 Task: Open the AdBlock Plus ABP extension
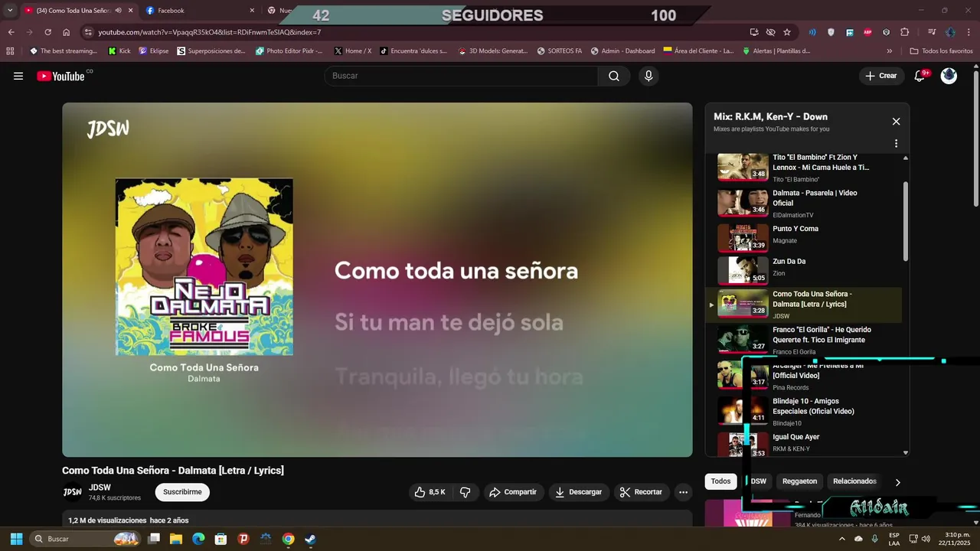867,32
